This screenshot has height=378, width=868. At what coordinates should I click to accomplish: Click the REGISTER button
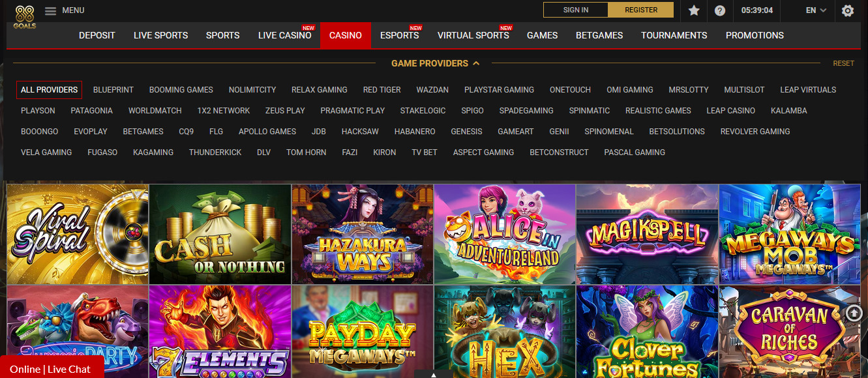click(641, 10)
